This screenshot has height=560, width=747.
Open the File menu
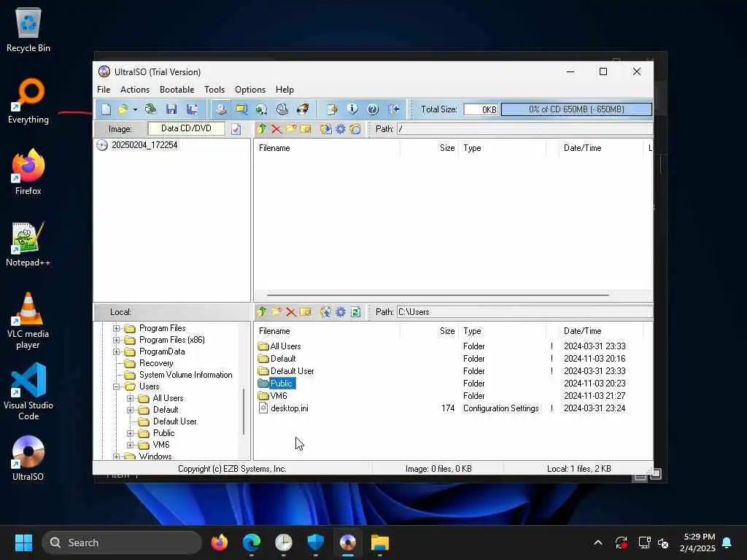pos(104,90)
